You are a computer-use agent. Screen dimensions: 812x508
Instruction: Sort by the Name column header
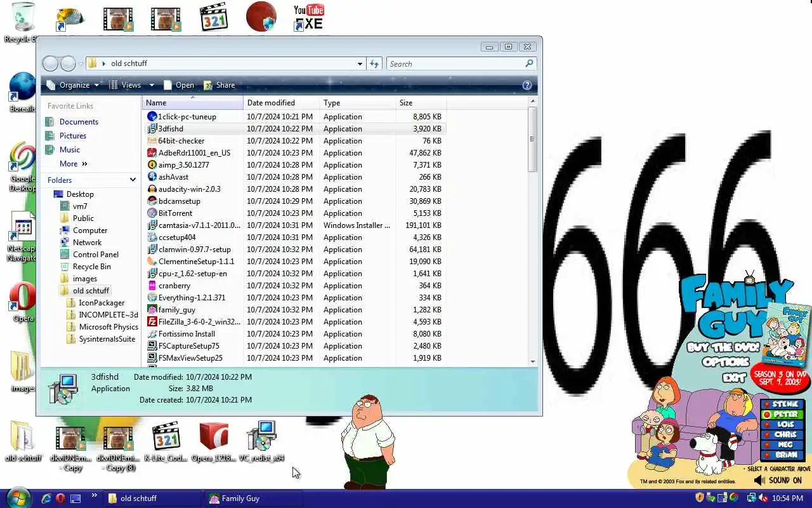tap(193, 103)
